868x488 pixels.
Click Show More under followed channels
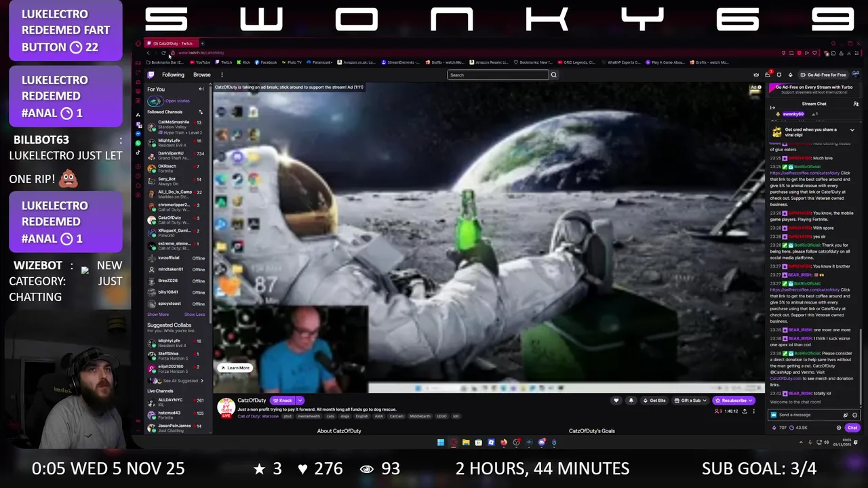click(158, 314)
